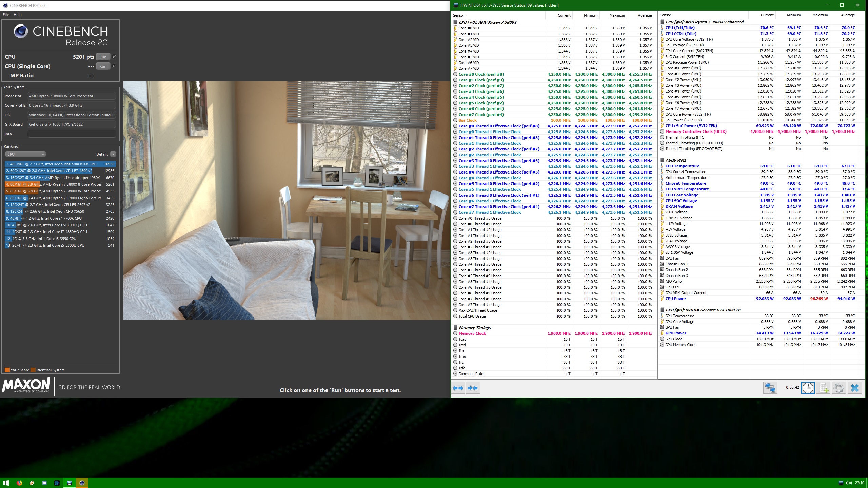Viewport: 868px width, 488px height.
Task: Open Firefox from the taskbar
Action: pos(19,483)
